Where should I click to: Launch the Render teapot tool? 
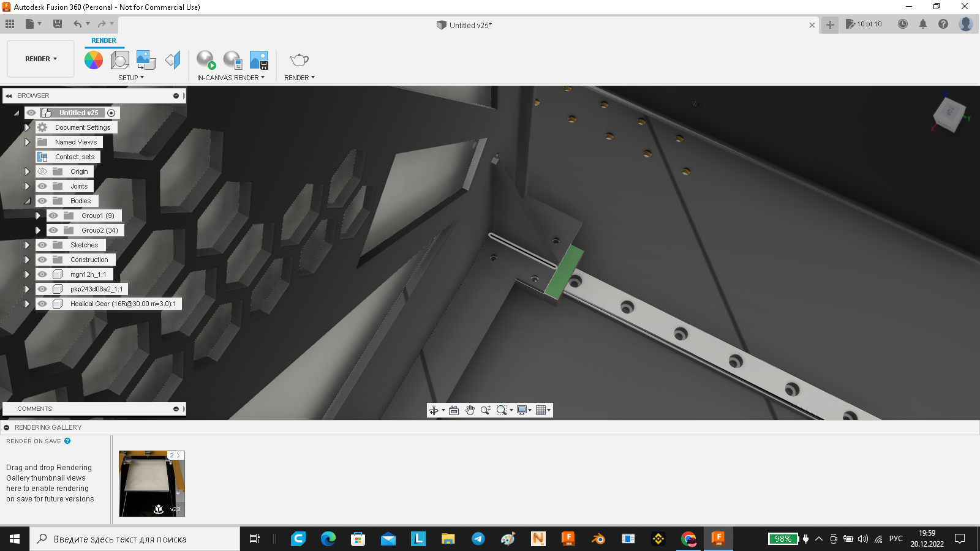coord(299,60)
